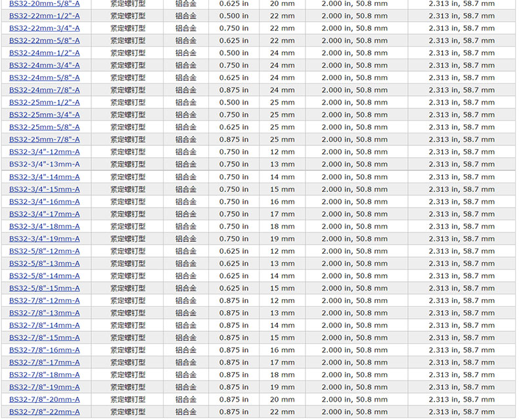Click part number BS32-3/4"-14mm-A
519x420 pixels.
pyautogui.click(x=45, y=177)
